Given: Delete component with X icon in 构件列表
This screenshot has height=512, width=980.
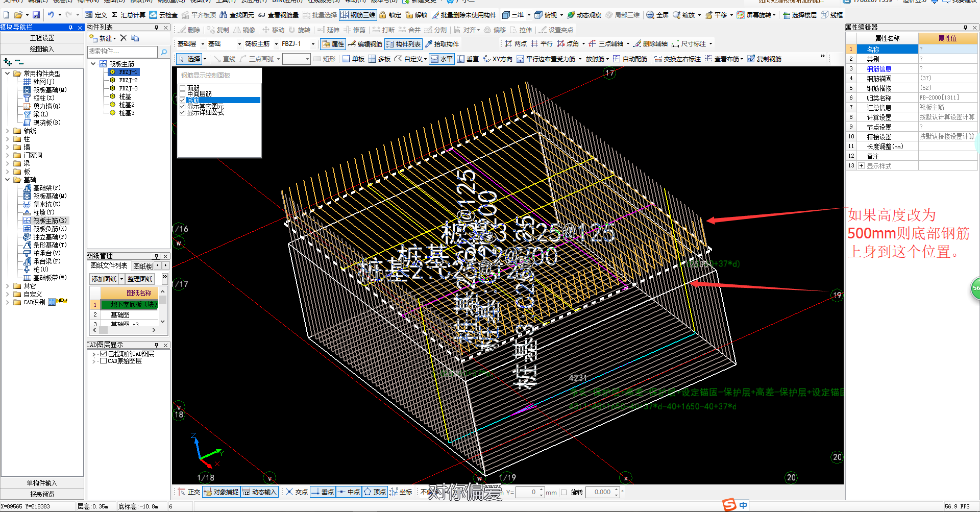Looking at the screenshot, I should tap(123, 38).
